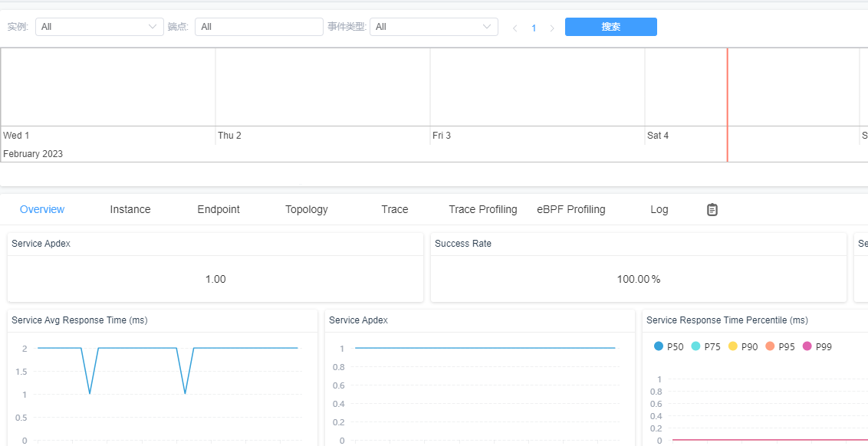Click the 端点 endpoint input field
Image resolution: width=868 pixels, height=446 pixels.
(259, 27)
